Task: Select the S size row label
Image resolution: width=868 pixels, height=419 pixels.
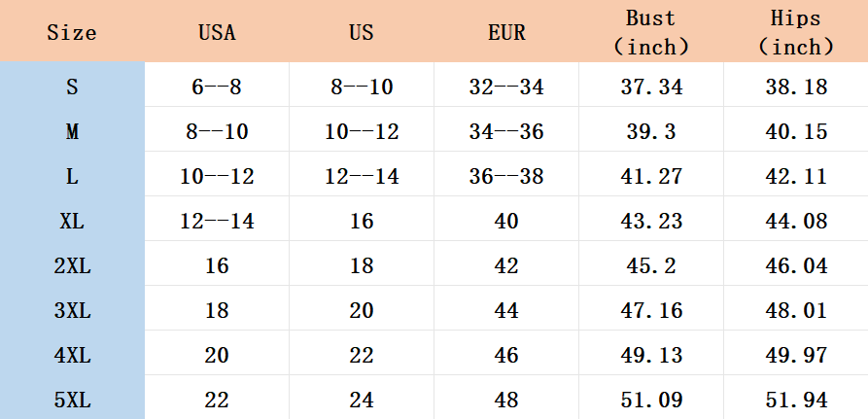Action: click(72, 87)
